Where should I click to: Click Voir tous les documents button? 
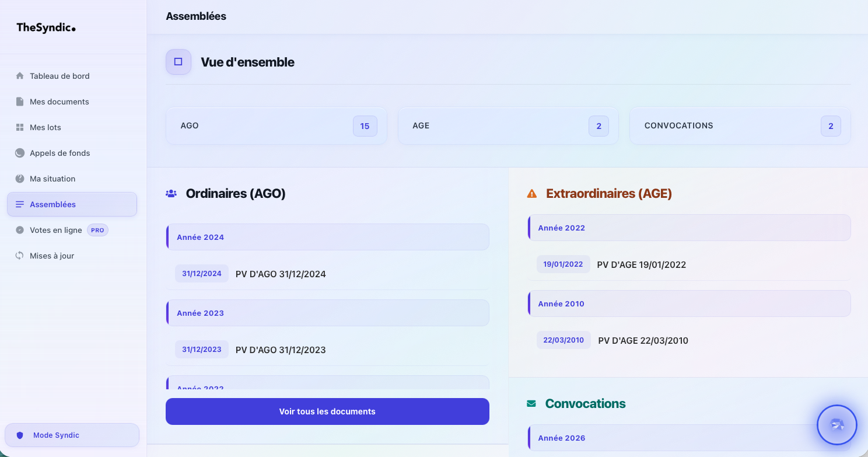point(327,411)
